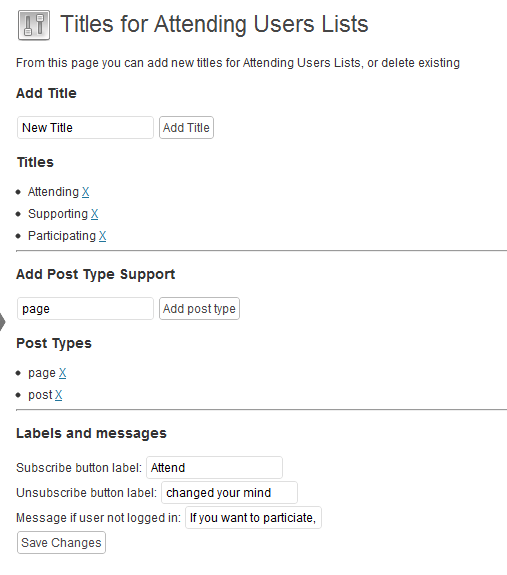Edit the Unsubscribe button label field
This screenshot has width=507, height=575.
[x=229, y=492]
